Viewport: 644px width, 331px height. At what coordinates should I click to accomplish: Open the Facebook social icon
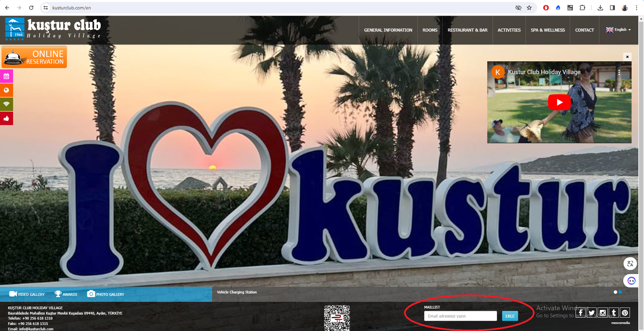(x=581, y=313)
